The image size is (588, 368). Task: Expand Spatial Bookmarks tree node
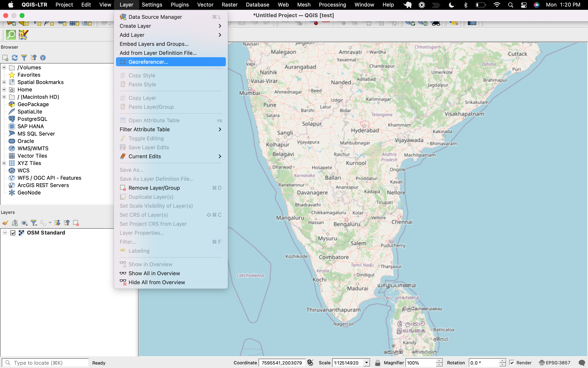point(4,82)
